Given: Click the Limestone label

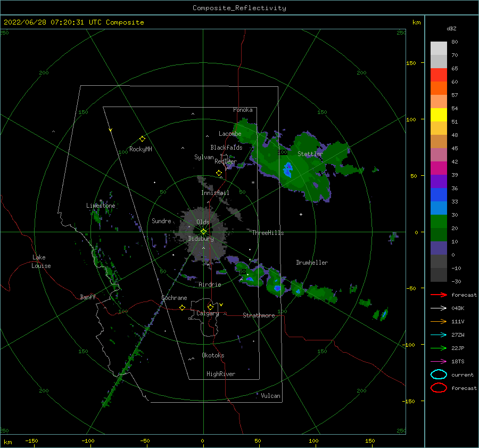Looking at the screenshot, I should click(x=101, y=206).
